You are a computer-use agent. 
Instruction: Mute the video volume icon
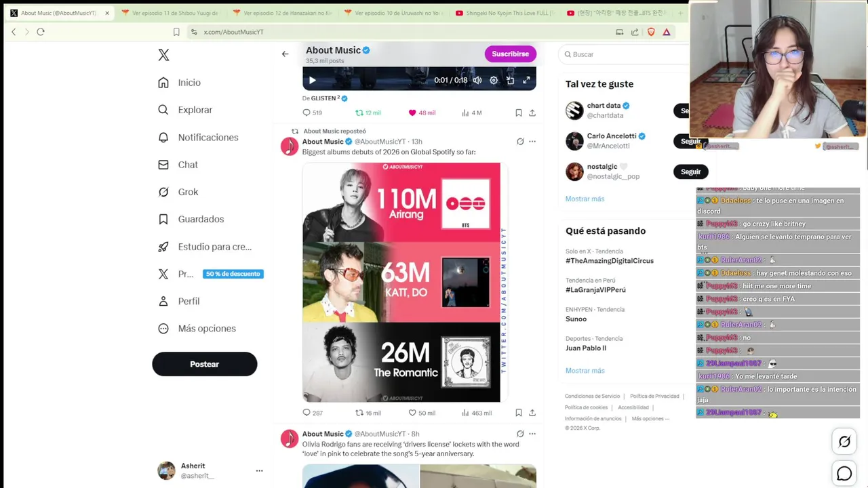tap(477, 80)
